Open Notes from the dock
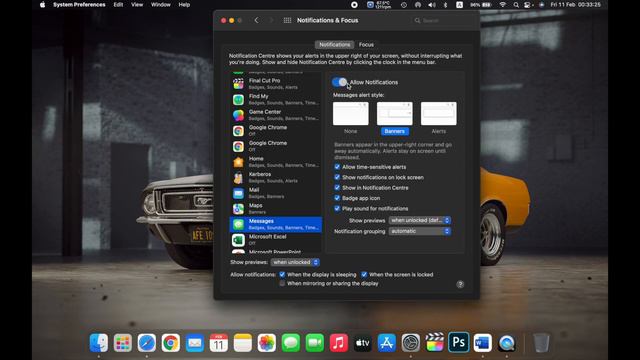Screen dimensions: 640x360 [243, 343]
